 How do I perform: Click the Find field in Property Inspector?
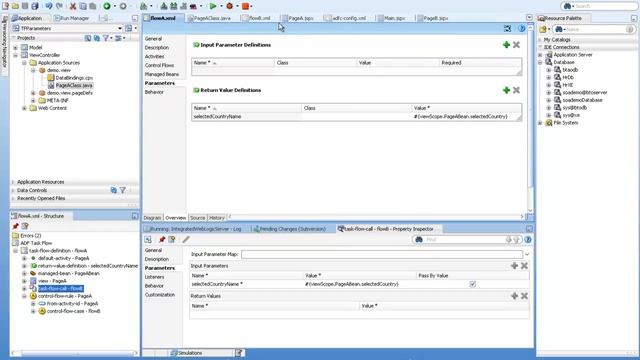464,240
